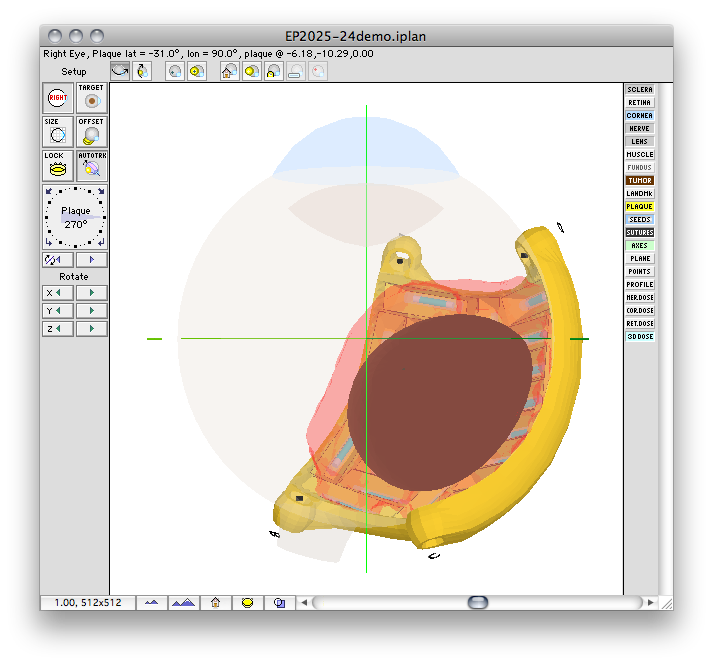Click the horizontal scrollbar thumb
The width and height of the screenshot is (713, 665).
click(478, 603)
